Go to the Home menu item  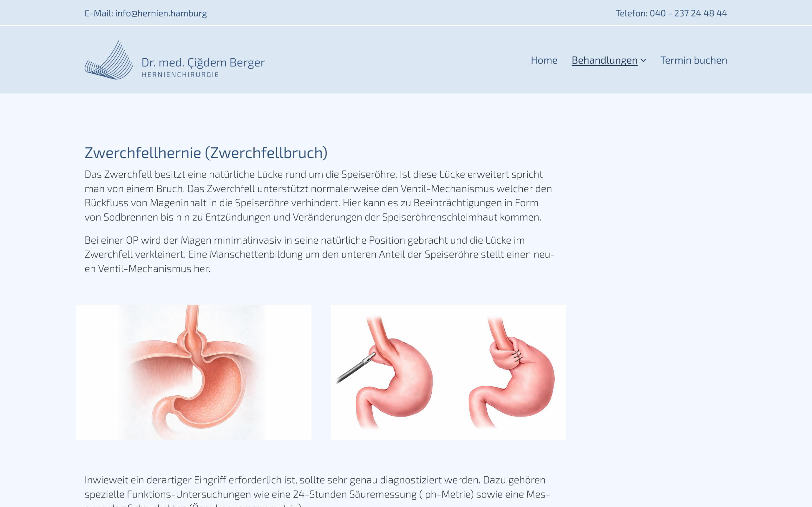[x=544, y=60]
